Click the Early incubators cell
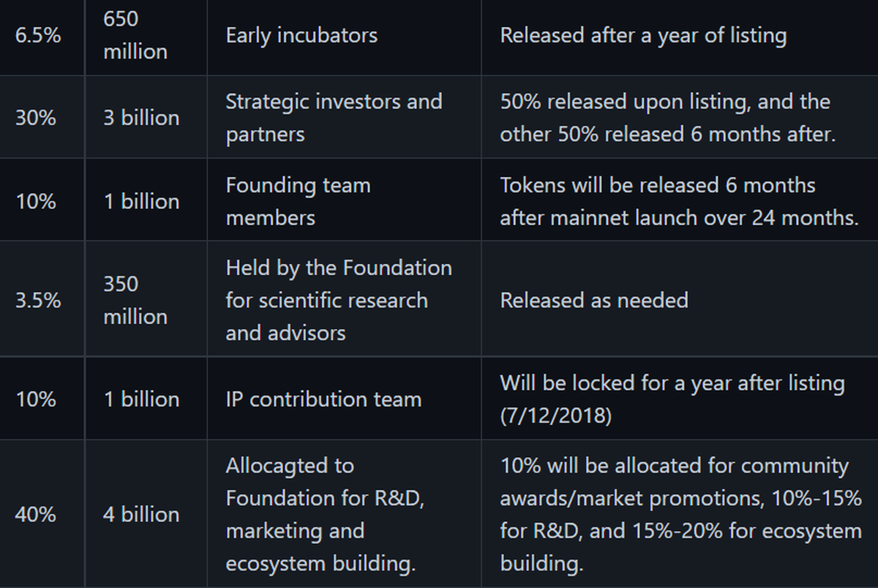This screenshot has width=878, height=588. (301, 36)
